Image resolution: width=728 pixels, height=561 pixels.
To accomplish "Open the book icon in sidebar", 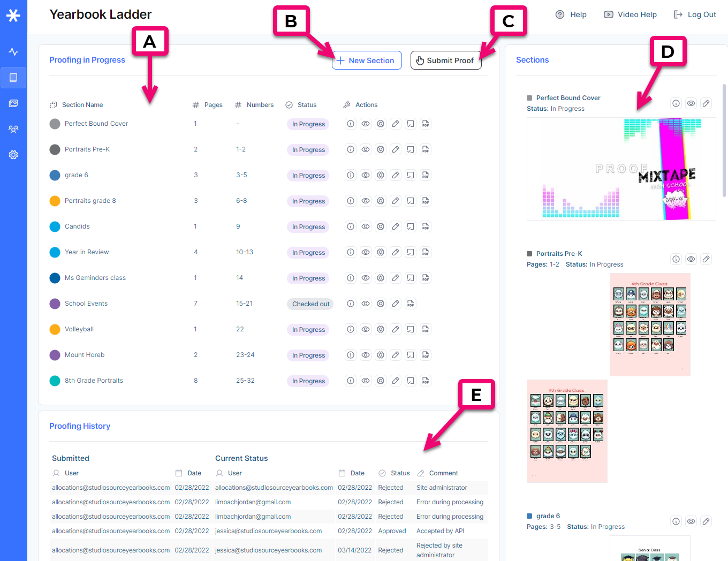I will pos(13,78).
